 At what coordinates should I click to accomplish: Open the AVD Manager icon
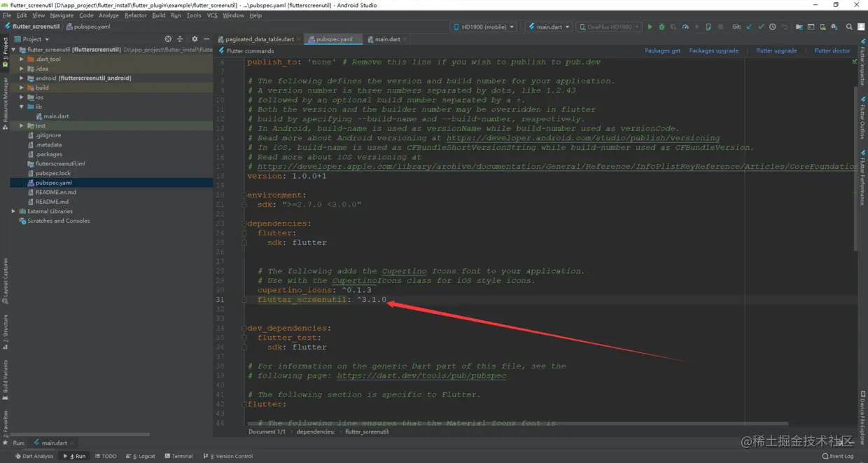coord(823,27)
